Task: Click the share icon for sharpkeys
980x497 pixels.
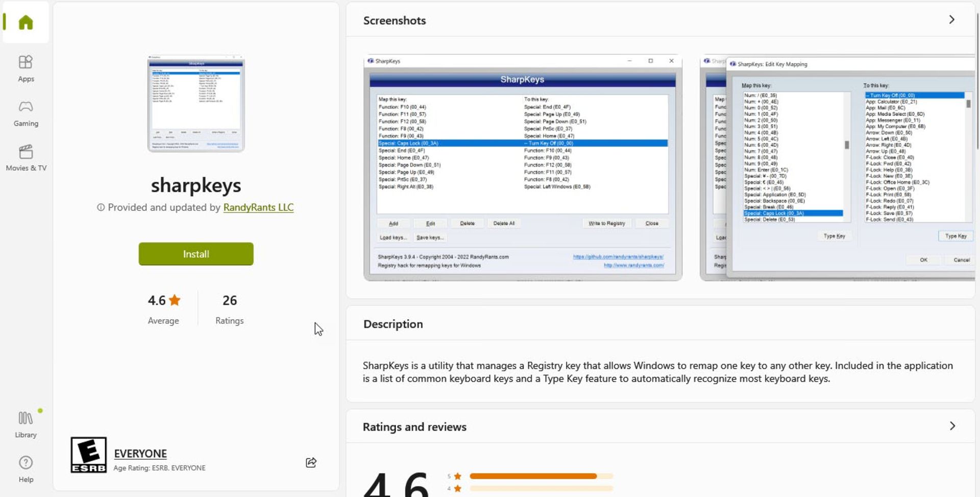Action: (311, 462)
